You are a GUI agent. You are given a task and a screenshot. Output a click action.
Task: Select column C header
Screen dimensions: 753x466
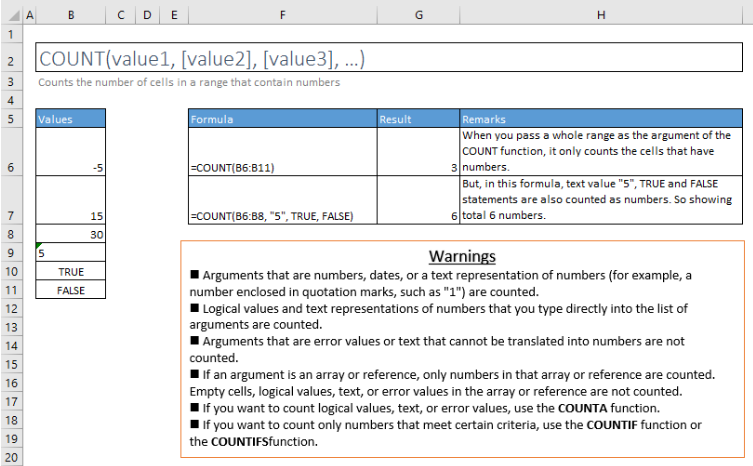point(121,15)
